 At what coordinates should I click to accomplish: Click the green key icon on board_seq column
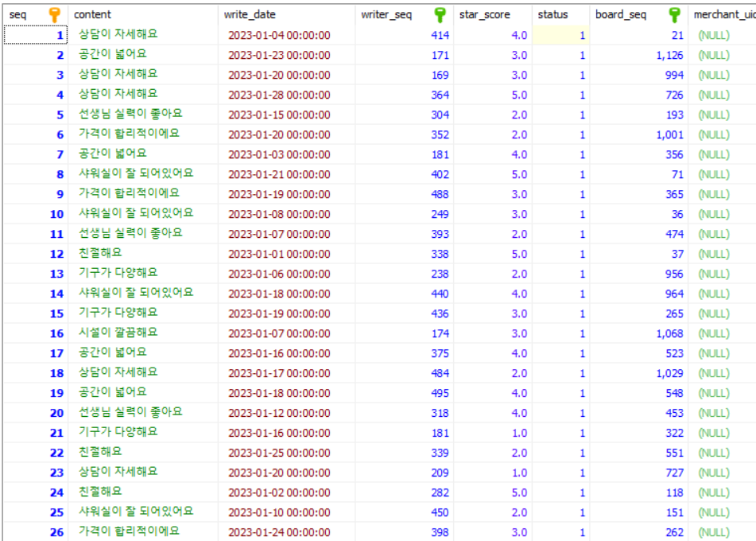675,15
